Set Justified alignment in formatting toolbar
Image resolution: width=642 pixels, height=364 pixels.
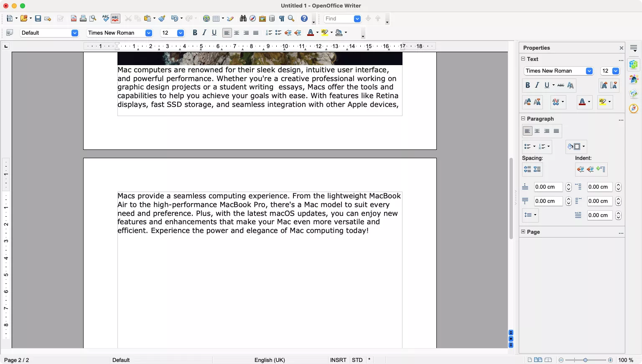256,33
